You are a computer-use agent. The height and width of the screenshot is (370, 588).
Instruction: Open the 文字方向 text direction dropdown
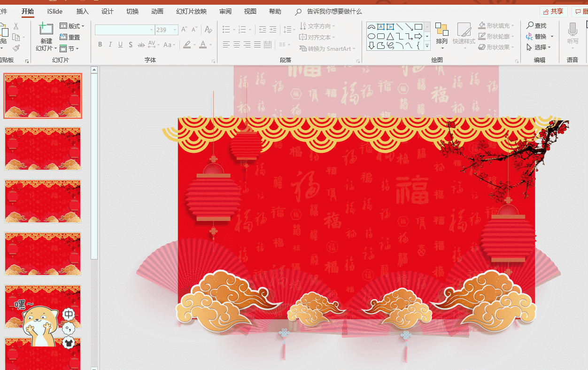pos(317,25)
